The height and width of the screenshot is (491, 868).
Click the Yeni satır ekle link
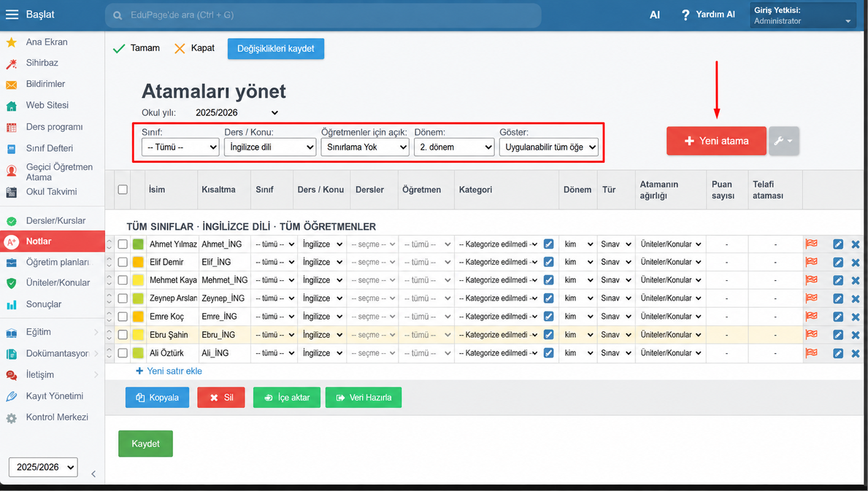(169, 371)
